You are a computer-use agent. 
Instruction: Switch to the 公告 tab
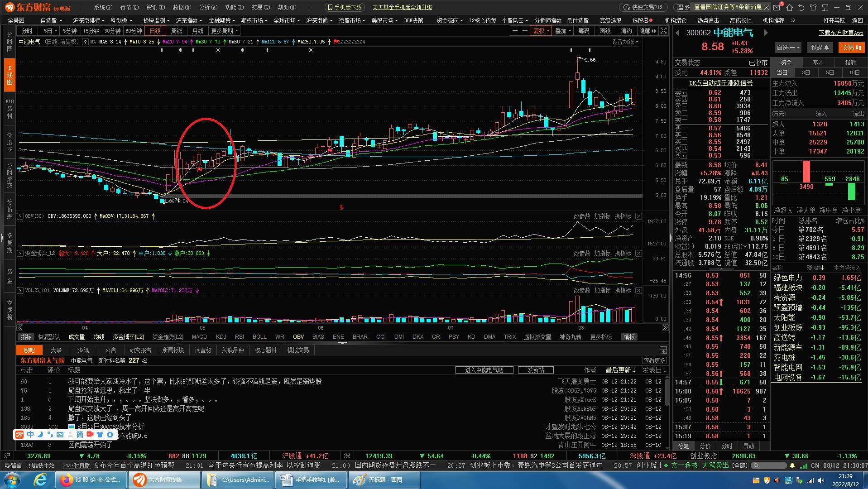[110, 350]
